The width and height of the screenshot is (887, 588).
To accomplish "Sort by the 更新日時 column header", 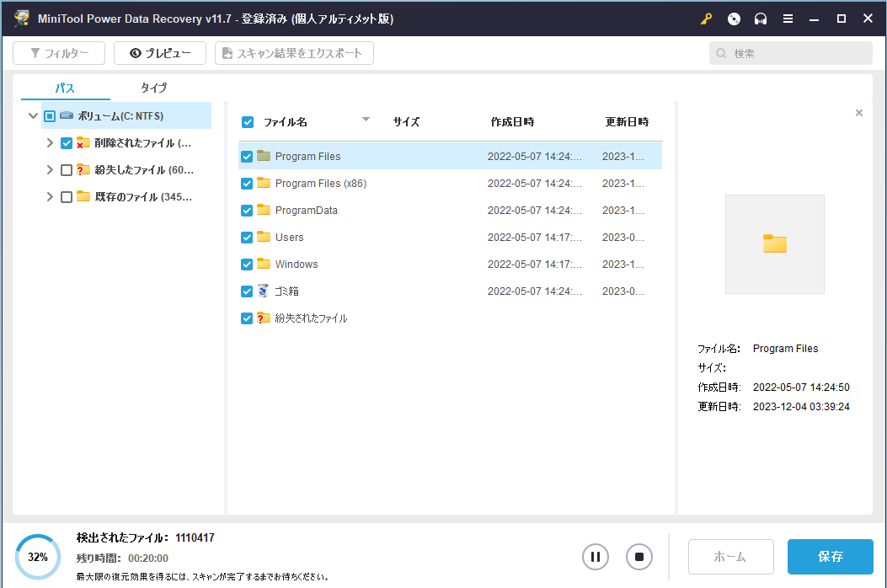I will coord(627,121).
